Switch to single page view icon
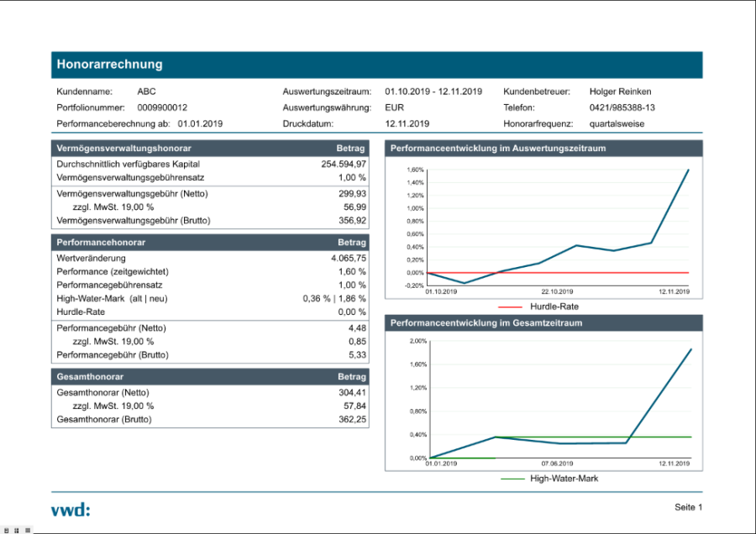 [6, 530]
